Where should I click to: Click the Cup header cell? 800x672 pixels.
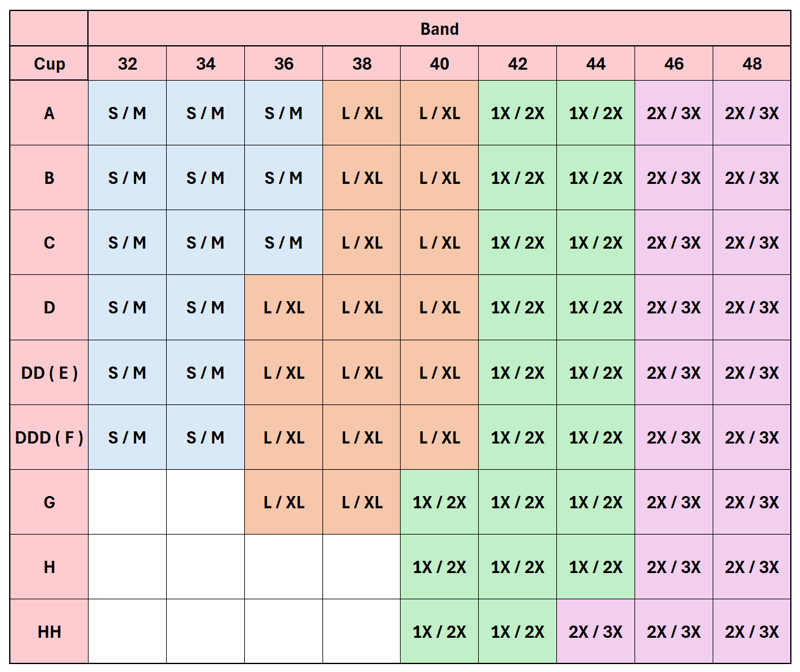(49, 64)
